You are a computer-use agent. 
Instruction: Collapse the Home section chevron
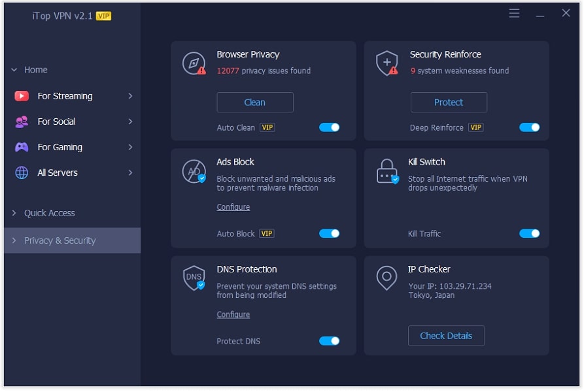14,70
